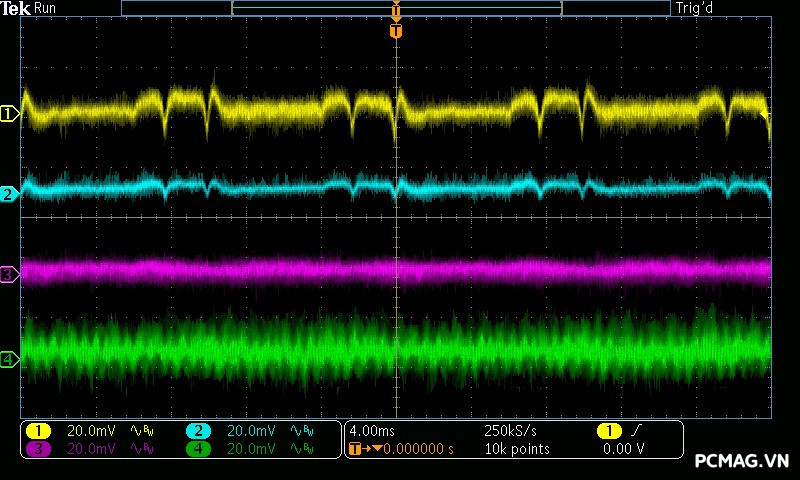Click the 0.00 V trigger level readout
This screenshot has width=800, height=480.
pyautogui.click(x=623, y=449)
